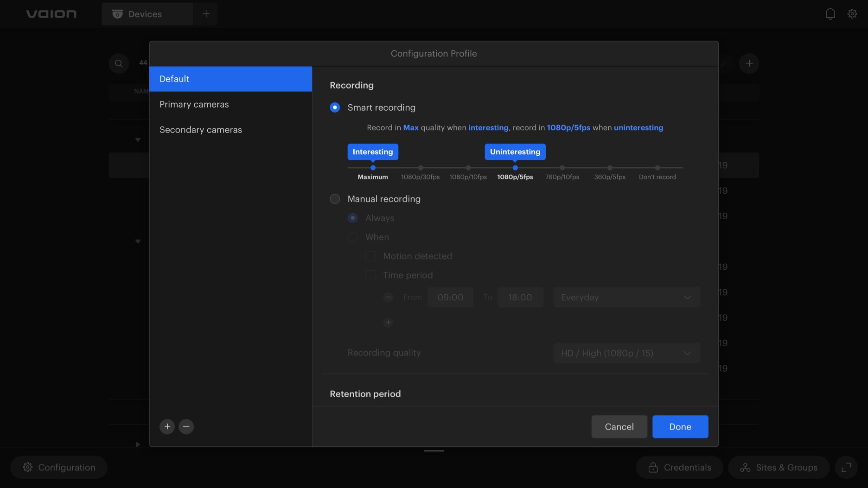This screenshot has height=488, width=868.
Task: Open Sites & Groups
Action: (x=779, y=467)
